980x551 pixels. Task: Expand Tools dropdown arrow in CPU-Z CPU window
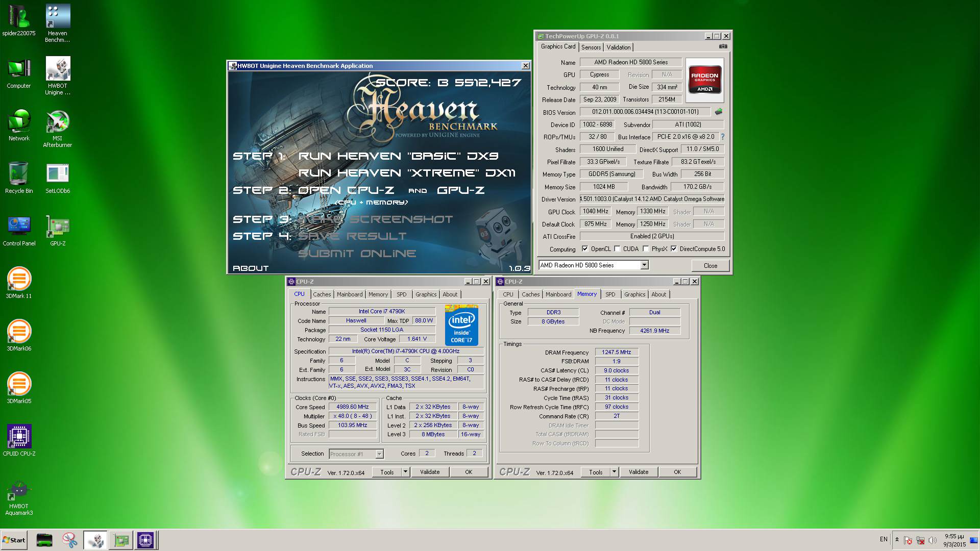click(405, 472)
